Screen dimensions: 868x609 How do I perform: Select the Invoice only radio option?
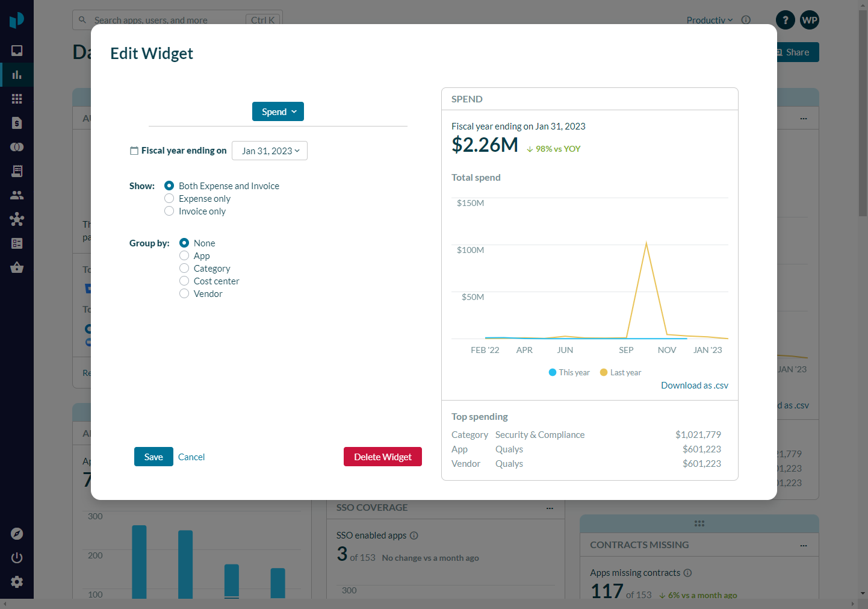169,211
